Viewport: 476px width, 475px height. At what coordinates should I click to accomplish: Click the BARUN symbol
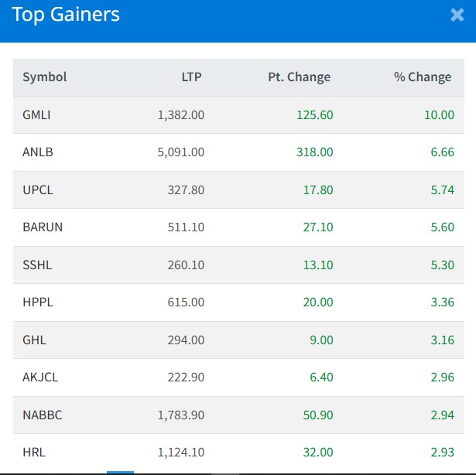42,227
